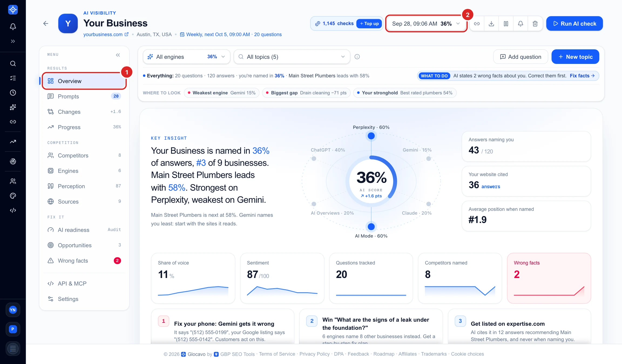Open YN user avatar in left rail

tap(13, 310)
